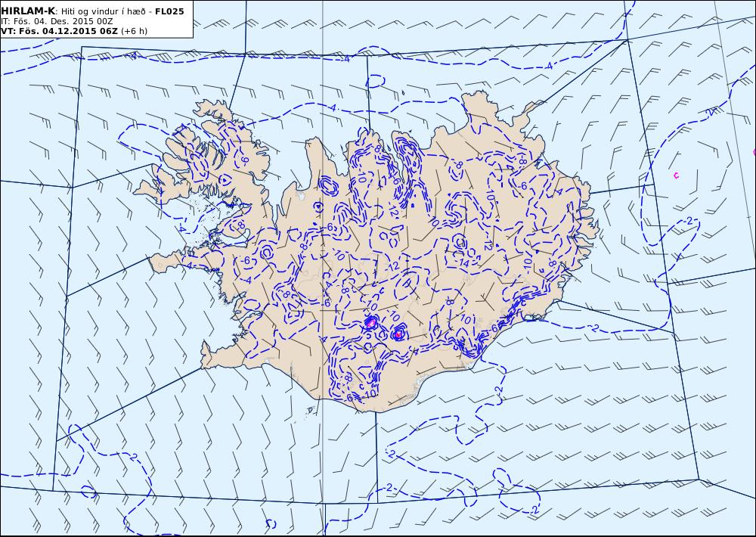The height and width of the screenshot is (537, 756).
Task: Click the magenta 'c' marker over eastern sea
Action: click(676, 175)
